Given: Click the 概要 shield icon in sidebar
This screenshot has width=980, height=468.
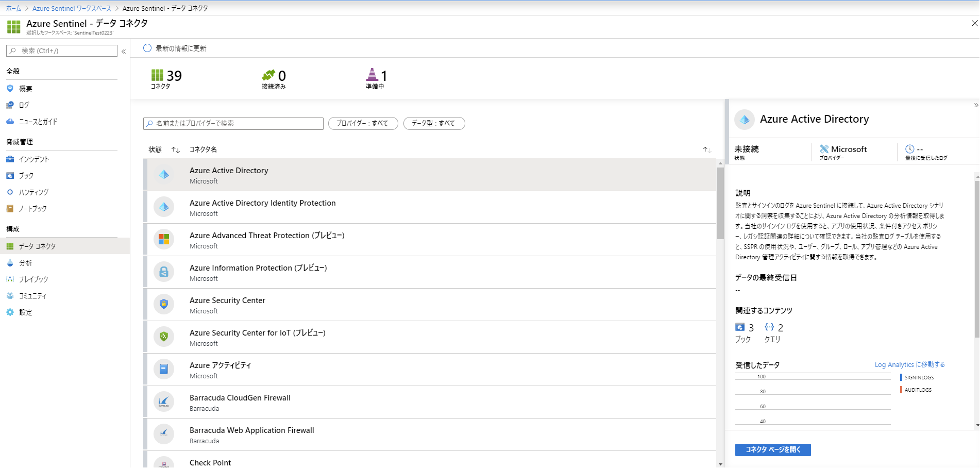Looking at the screenshot, I should point(10,89).
